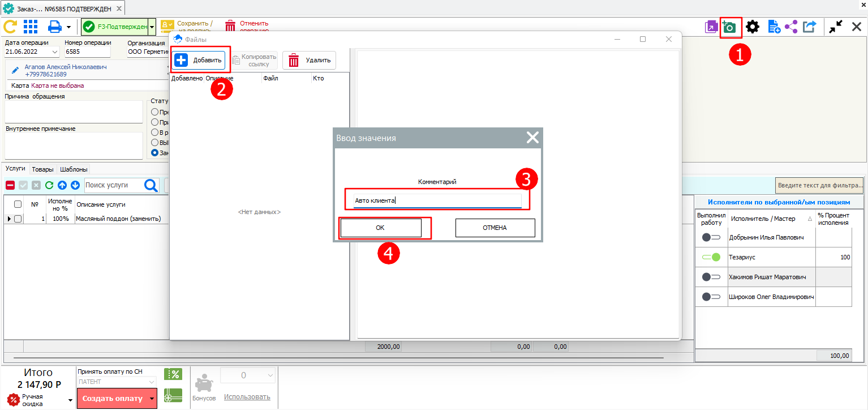Switch to the Товары tab
This screenshot has height=410, width=868.
(x=42, y=169)
